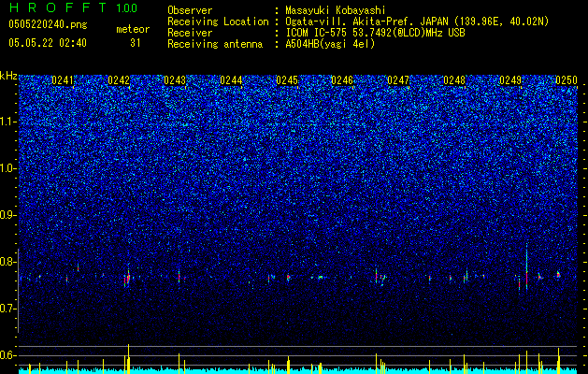Click the 0244 time marker

click(231, 80)
